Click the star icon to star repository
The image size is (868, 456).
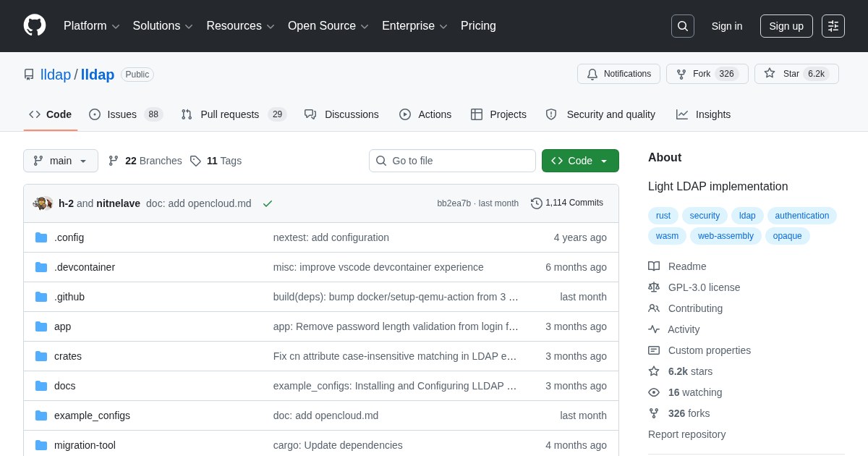tap(770, 73)
